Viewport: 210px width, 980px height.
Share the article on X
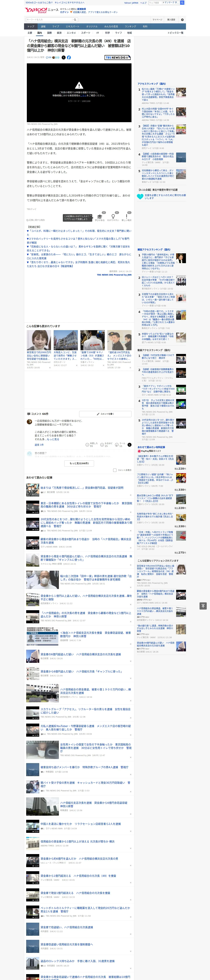[x=64, y=57]
